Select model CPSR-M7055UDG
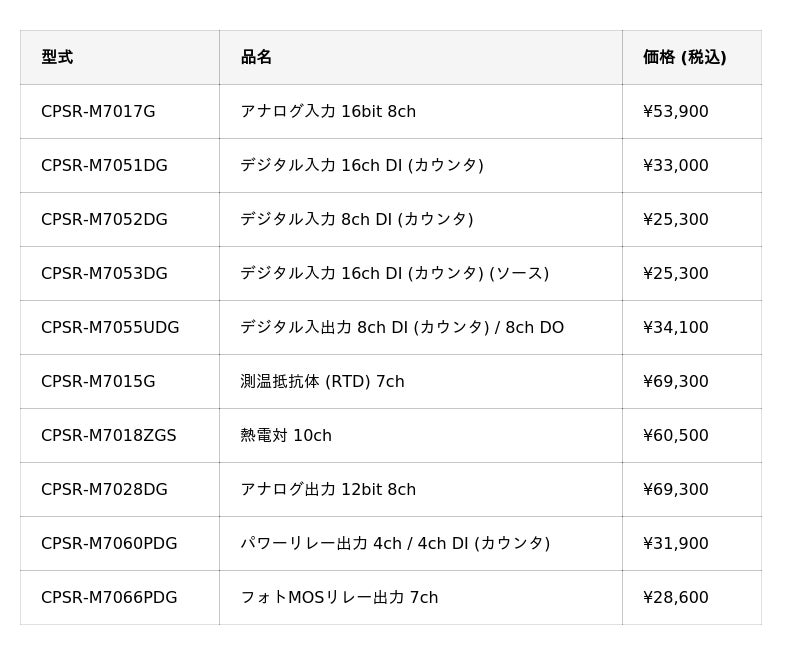This screenshot has height=655, width=800. click(x=110, y=327)
